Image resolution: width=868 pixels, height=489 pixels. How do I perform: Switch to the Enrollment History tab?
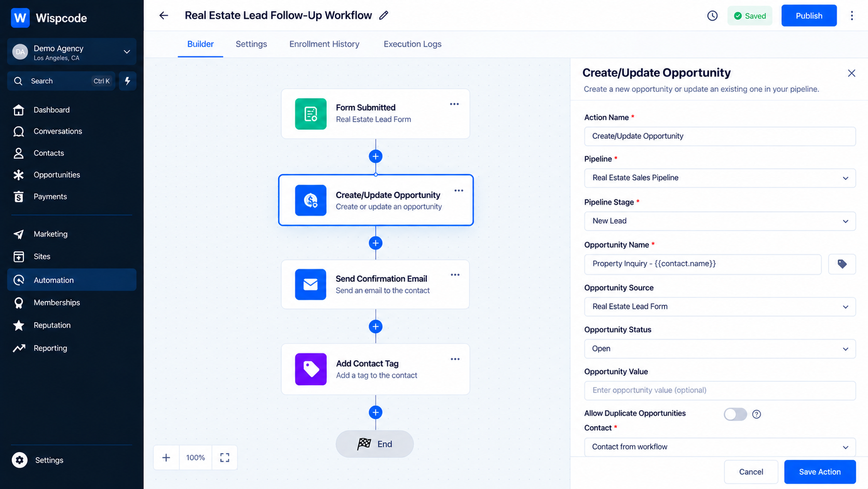coord(324,44)
